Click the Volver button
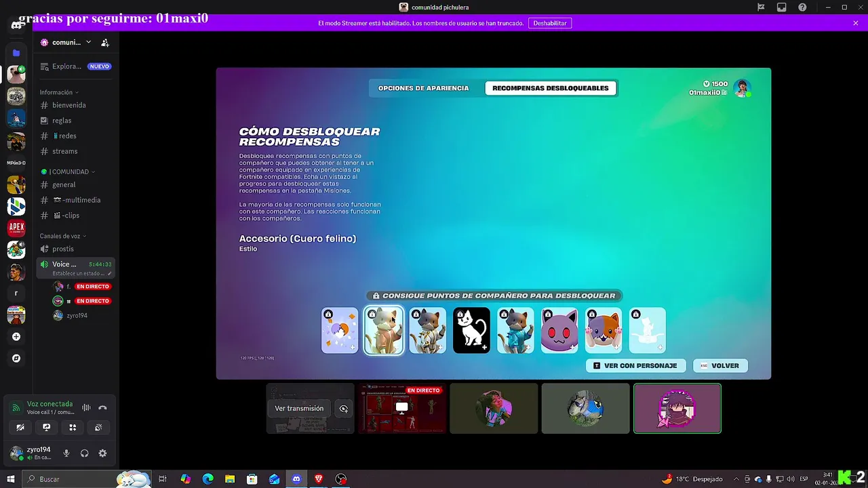The image size is (868, 488). (720, 366)
